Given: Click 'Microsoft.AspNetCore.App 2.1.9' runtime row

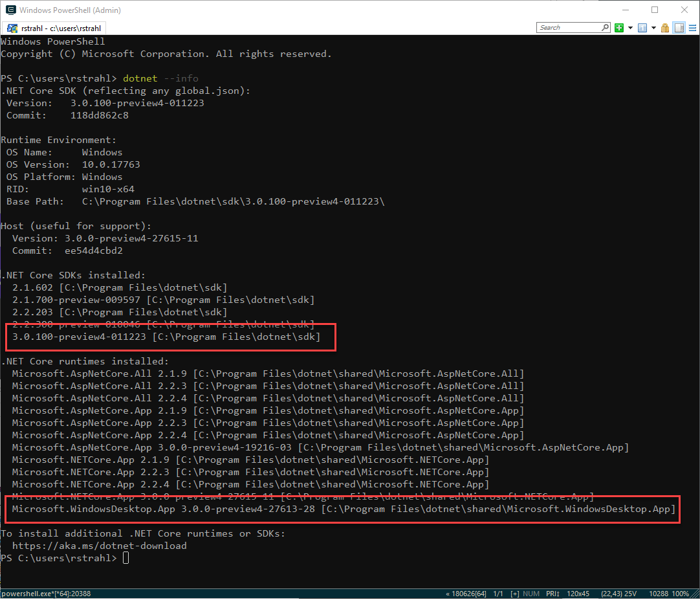Looking at the screenshot, I should click(268, 410).
